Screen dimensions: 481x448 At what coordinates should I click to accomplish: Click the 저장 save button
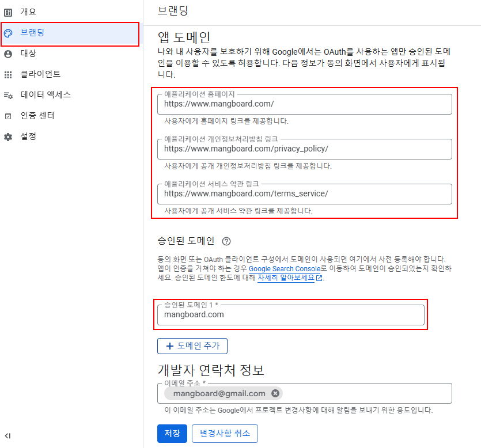[172, 433]
